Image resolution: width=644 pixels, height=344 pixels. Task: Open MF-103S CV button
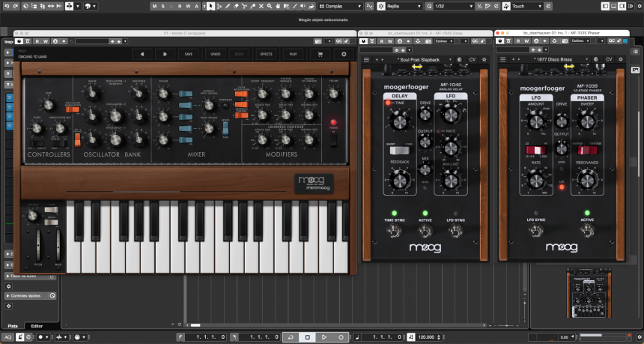[609, 60]
